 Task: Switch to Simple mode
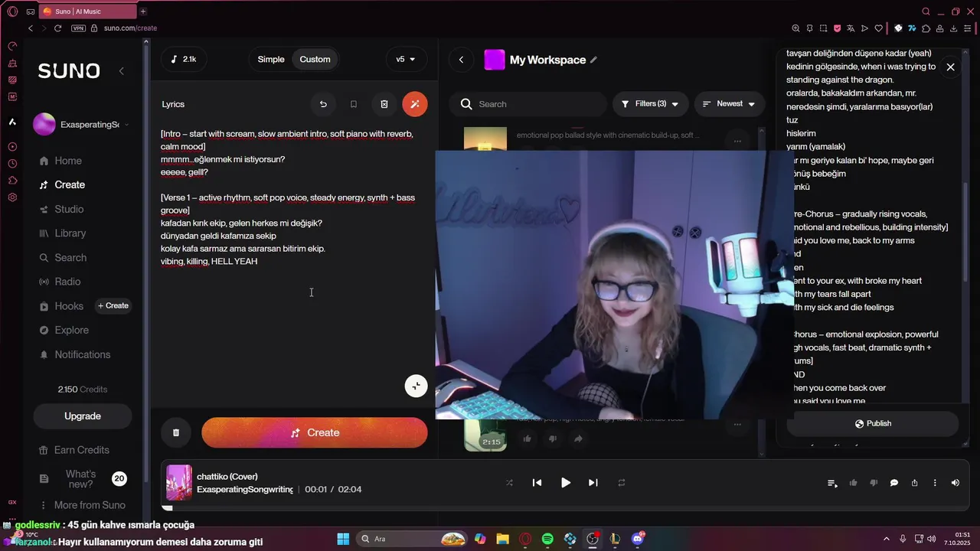pyautogui.click(x=271, y=59)
